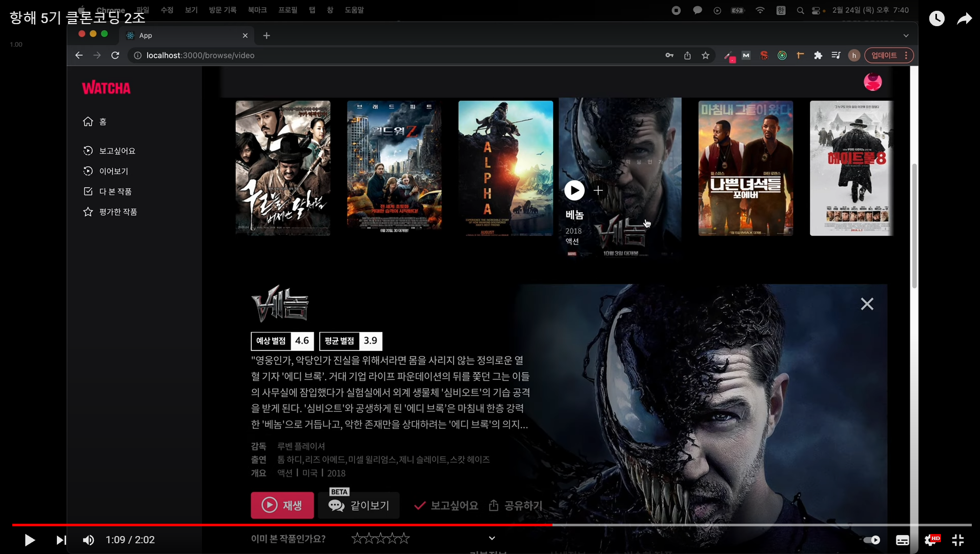Click the 공유하기 share button
The height and width of the screenshot is (554, 980).
pyautogui.click(x=515, y=506)
